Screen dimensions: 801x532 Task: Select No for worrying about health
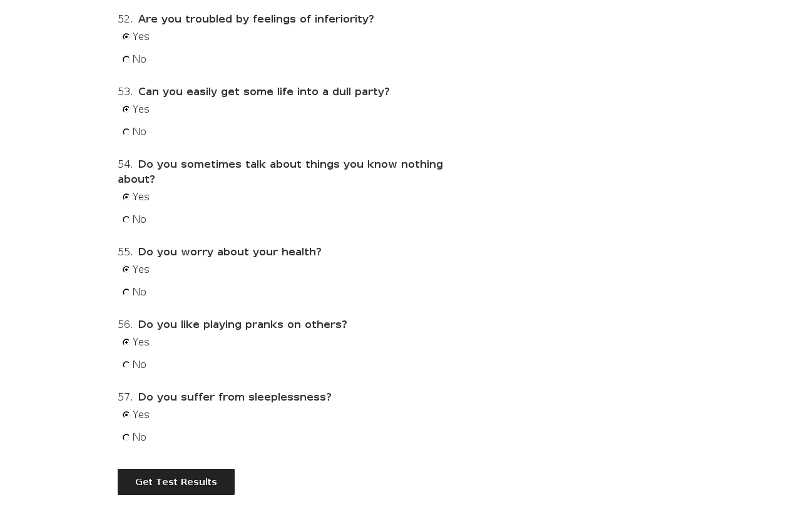click(x=126, y=292)
